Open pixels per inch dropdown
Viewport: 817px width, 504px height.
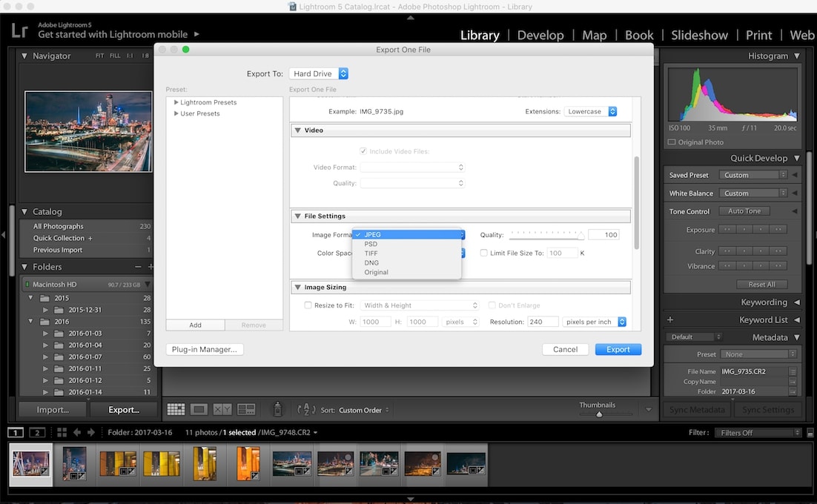(594, 322)
